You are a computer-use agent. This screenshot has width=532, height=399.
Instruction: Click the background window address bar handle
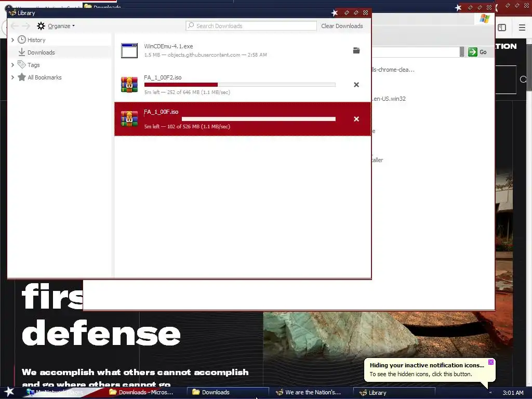462,52
